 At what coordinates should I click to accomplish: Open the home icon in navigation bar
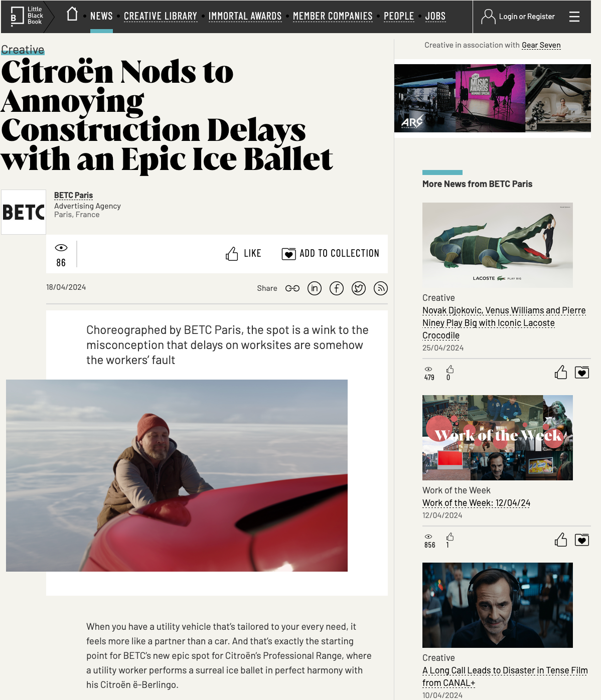[72, 14]
